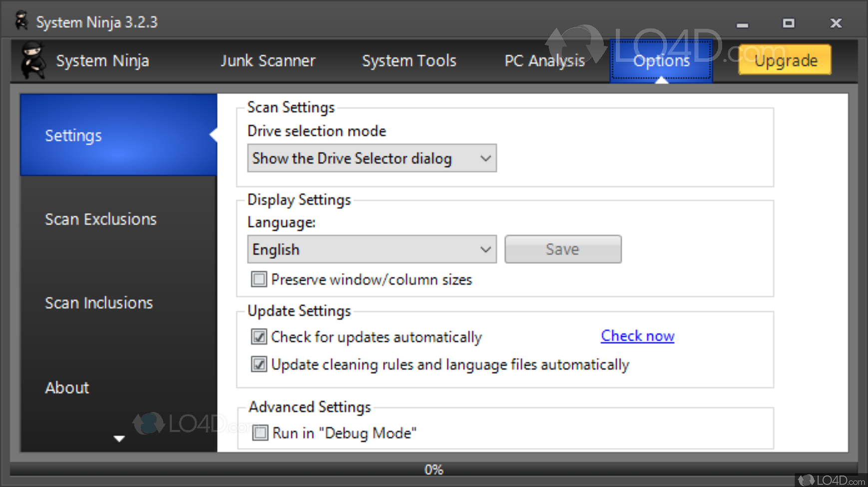Select the Settings sidebar entry

[x=73, y=135]
